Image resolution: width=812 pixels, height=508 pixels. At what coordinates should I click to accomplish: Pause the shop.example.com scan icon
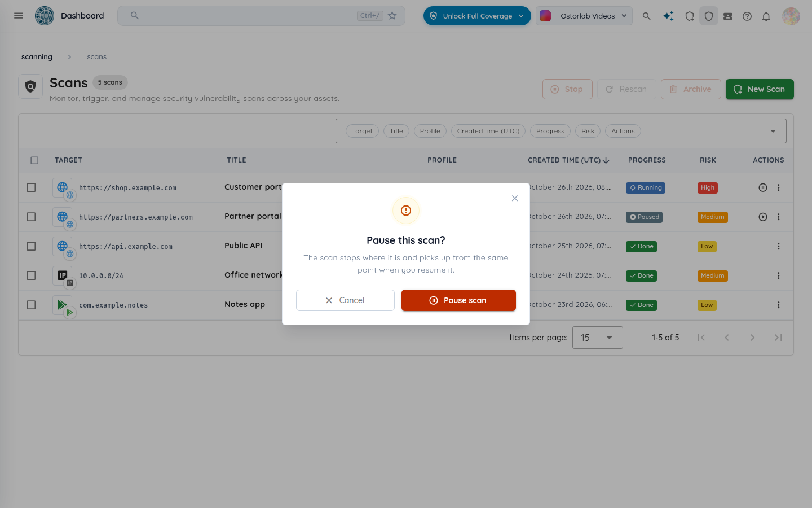[x=763, y=187]
